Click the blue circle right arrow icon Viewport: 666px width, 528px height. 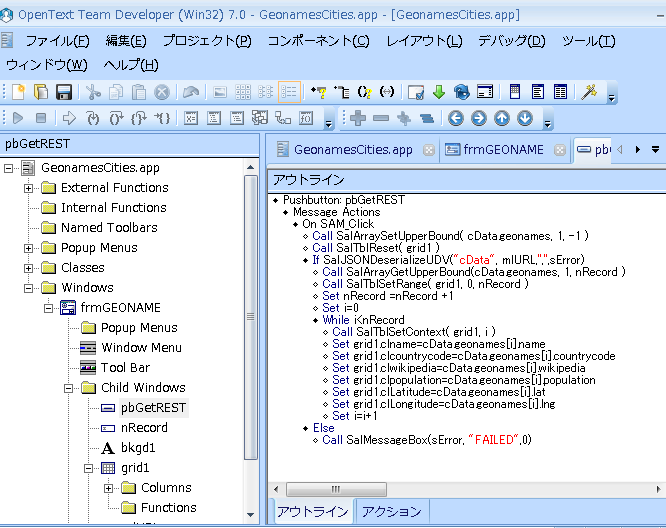479,118
